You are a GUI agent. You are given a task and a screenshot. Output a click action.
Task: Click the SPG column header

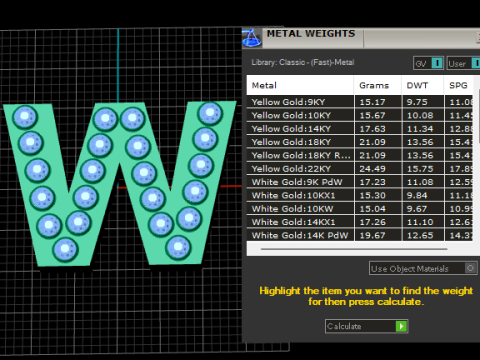[x=459, y=85]
